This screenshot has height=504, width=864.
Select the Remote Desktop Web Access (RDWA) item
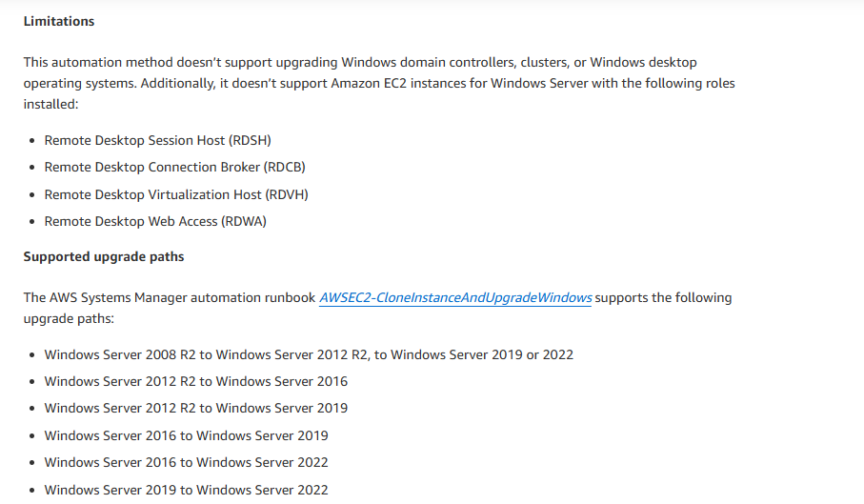coord(155,221)
